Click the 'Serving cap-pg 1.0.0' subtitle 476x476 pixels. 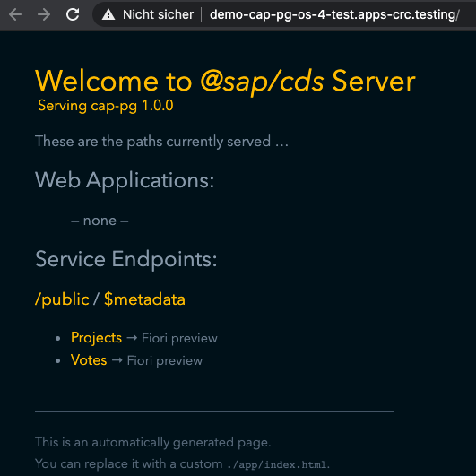106,106
